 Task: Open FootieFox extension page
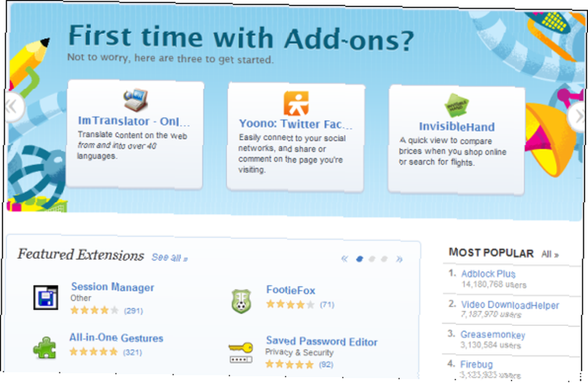tap(290, 290)
